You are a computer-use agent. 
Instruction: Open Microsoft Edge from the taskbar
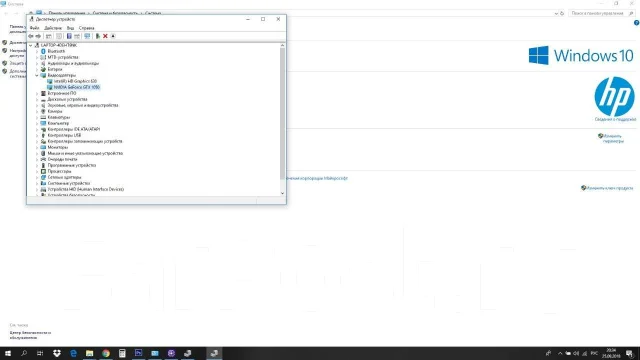(x=73, y=353)
